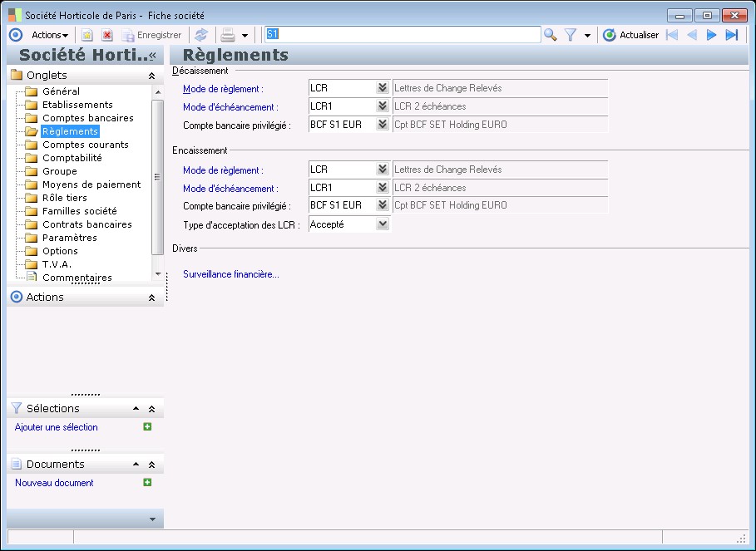Open Décaissement Mode de règlement dropdown
The width and height of the screenshot is (756, 551).
click(x=383, y=87)
